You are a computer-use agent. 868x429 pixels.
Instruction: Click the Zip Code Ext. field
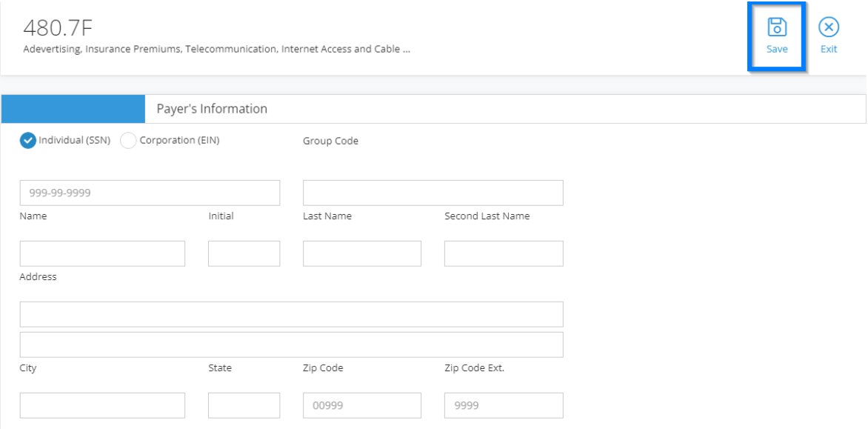click(504, 406)
